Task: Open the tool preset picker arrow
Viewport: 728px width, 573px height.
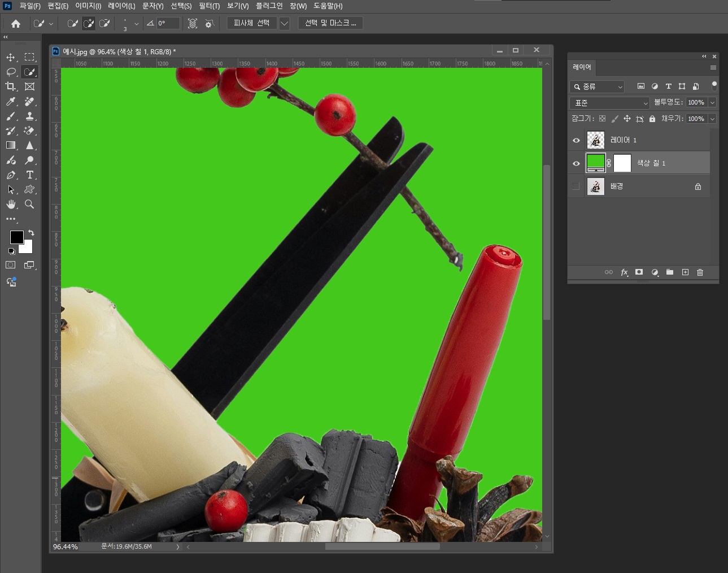Action: [51, 24]
